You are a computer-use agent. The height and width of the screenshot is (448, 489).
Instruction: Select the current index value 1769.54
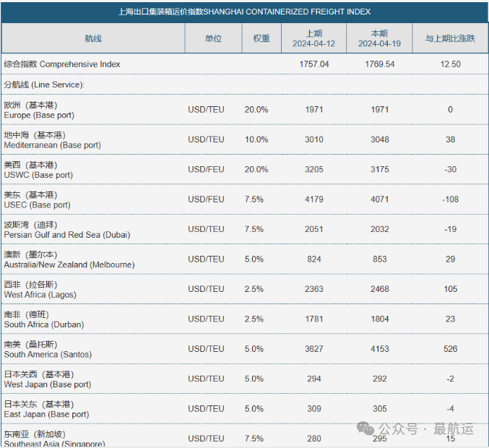379,64
